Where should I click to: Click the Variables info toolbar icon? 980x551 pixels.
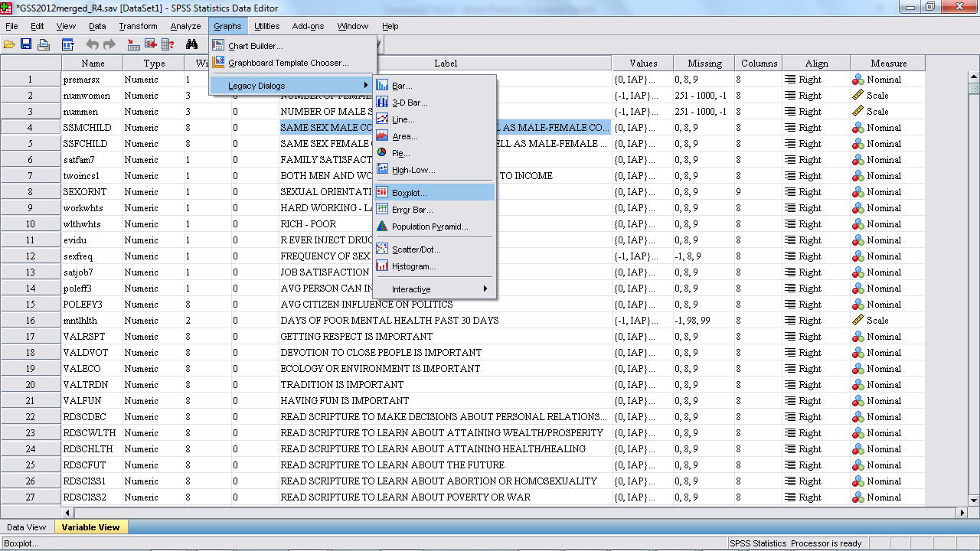coord(167,44)
